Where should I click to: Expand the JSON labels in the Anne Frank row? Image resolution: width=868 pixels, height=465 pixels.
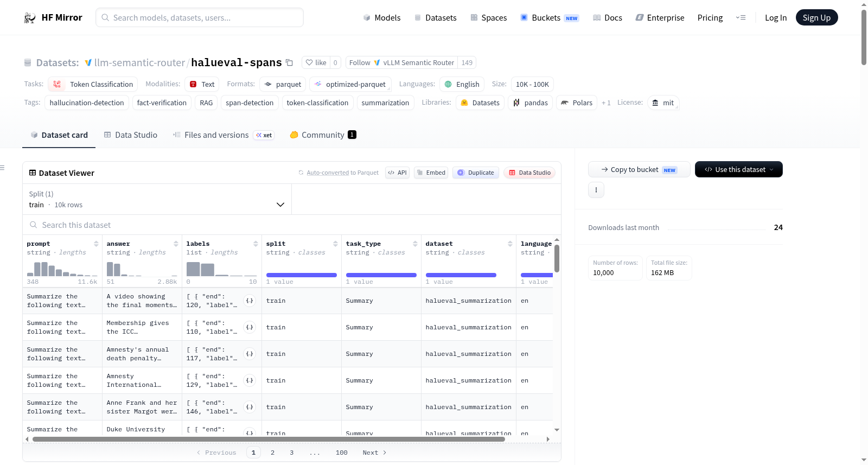[250, 407]
